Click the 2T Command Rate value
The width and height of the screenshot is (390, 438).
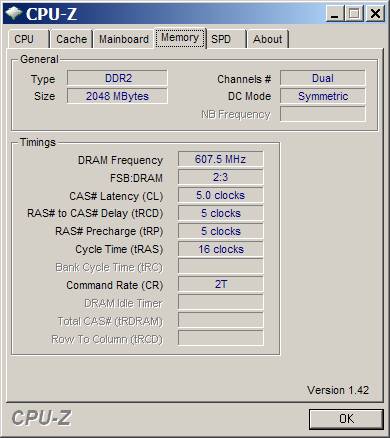[x=221, y=284]
